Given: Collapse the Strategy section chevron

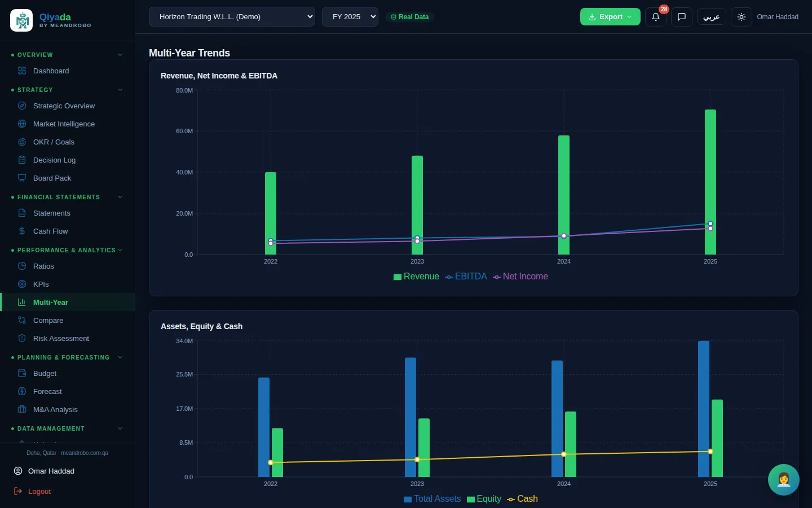Looking at the screenshot, I should tap(120, 90).
